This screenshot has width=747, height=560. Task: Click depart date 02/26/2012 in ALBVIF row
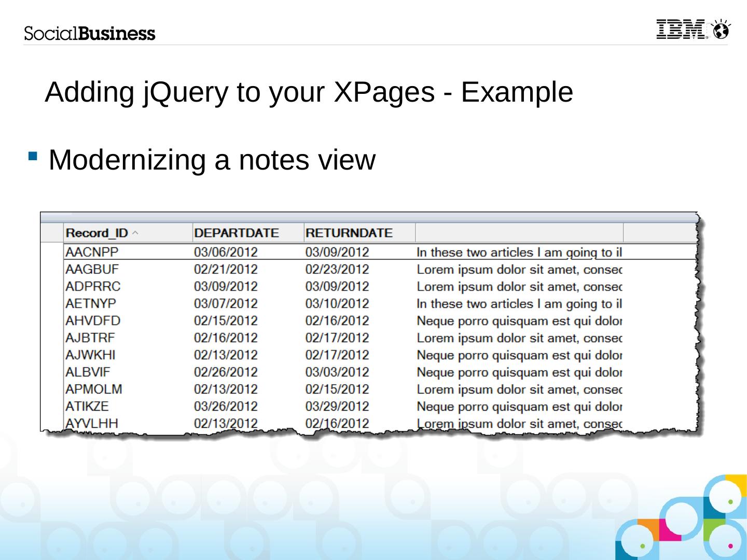coord(226,372)
